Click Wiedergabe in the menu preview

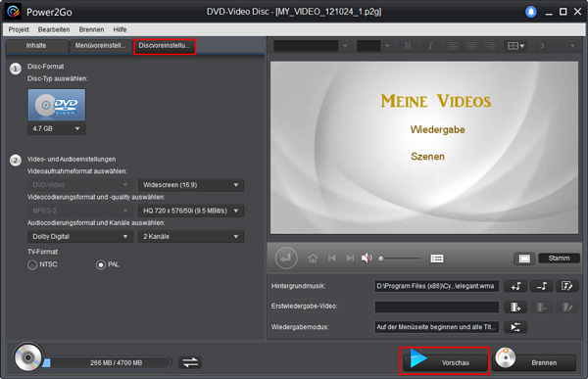[x=438, y=129]
